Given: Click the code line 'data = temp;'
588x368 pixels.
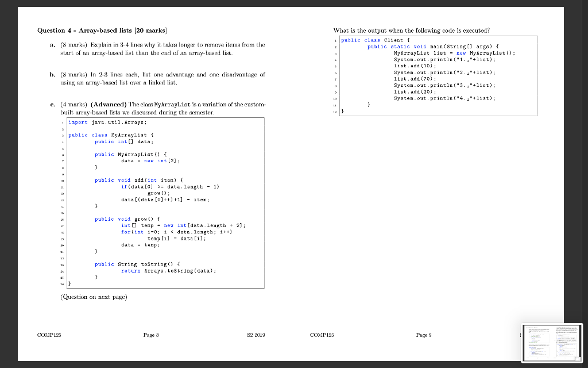Looking at the screenshot, I should [141, 244].
